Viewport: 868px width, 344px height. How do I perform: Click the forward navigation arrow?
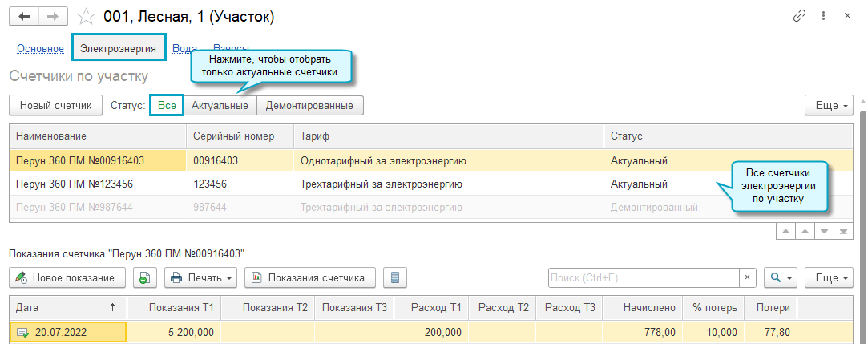[x=52, y=15]
